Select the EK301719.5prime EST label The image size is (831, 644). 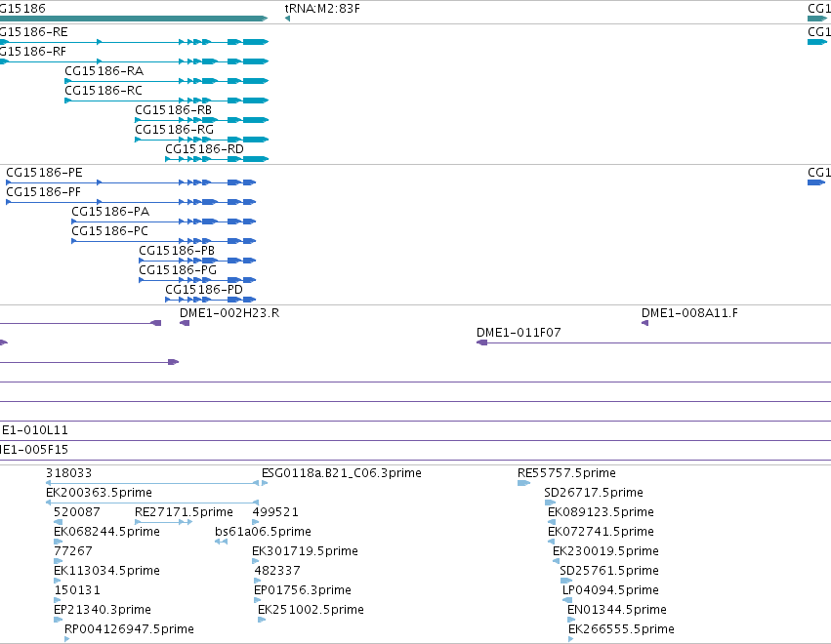(x=306, y=551)
